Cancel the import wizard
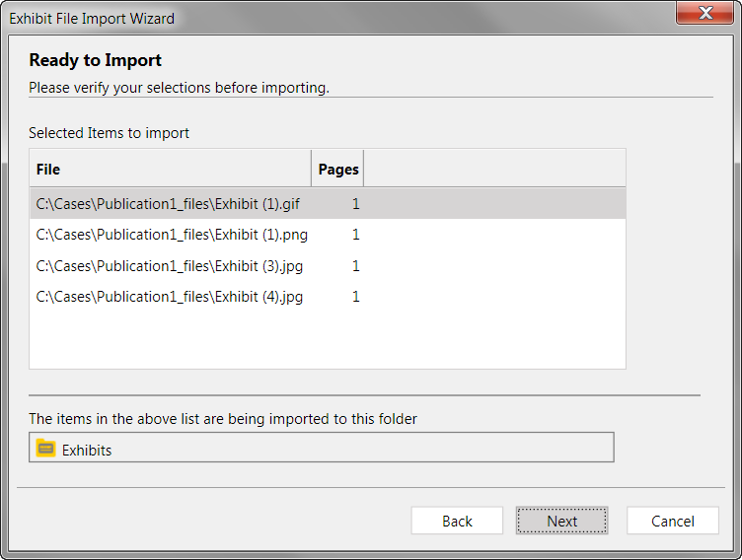Image resolution: width=742 pixels, height=560 pixels. click(673, 521)
